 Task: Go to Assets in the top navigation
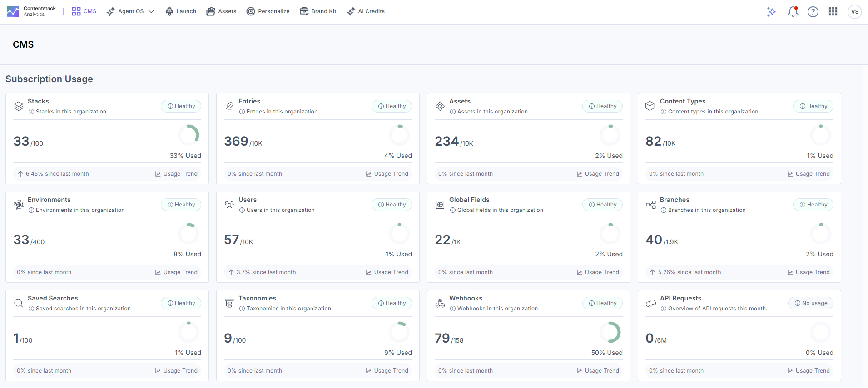(x=221, y=11)
